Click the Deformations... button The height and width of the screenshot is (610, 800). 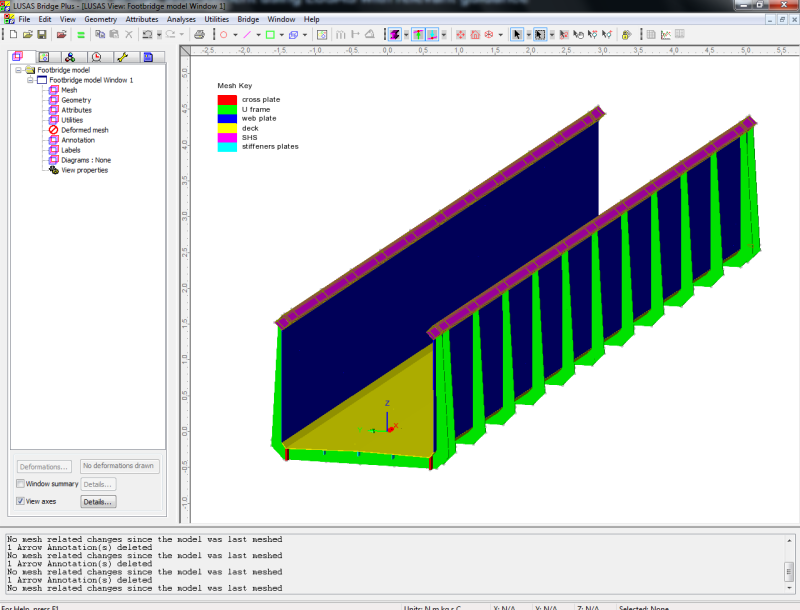[44, 467]
